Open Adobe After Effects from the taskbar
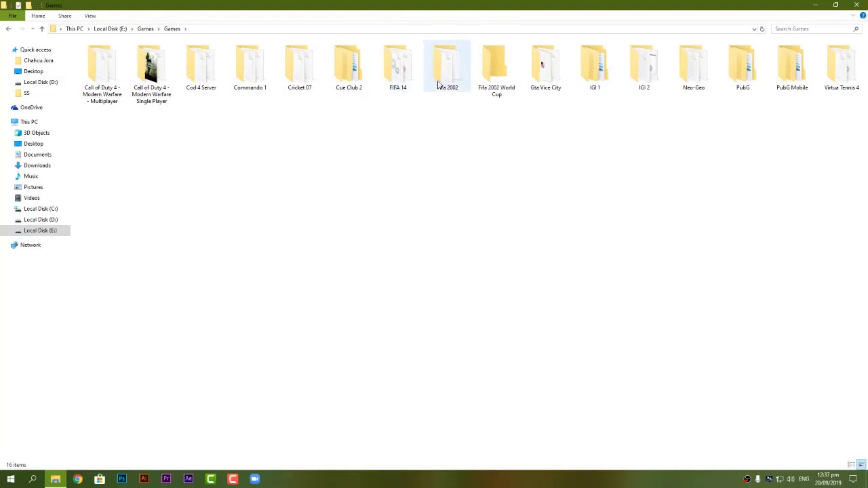 [x=189, y=479]
